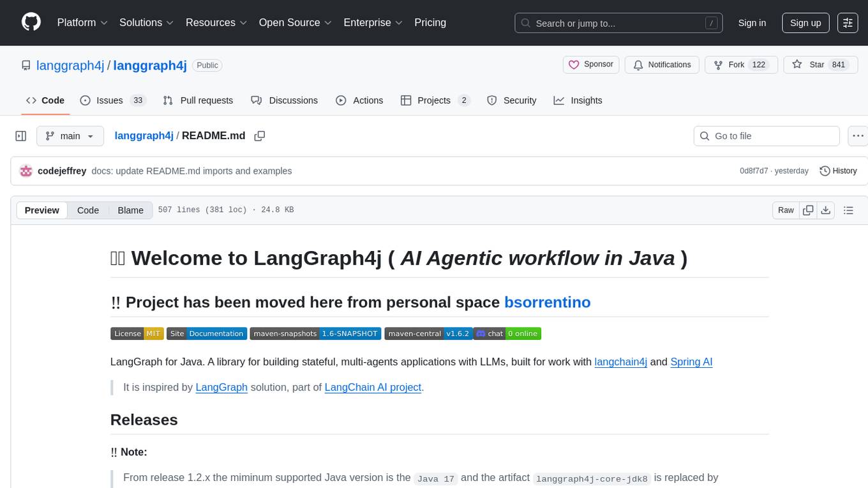Sponsor the project via heart button
Image resolution: width=868 pixels, height=488 pixels.
coord(591,65)
